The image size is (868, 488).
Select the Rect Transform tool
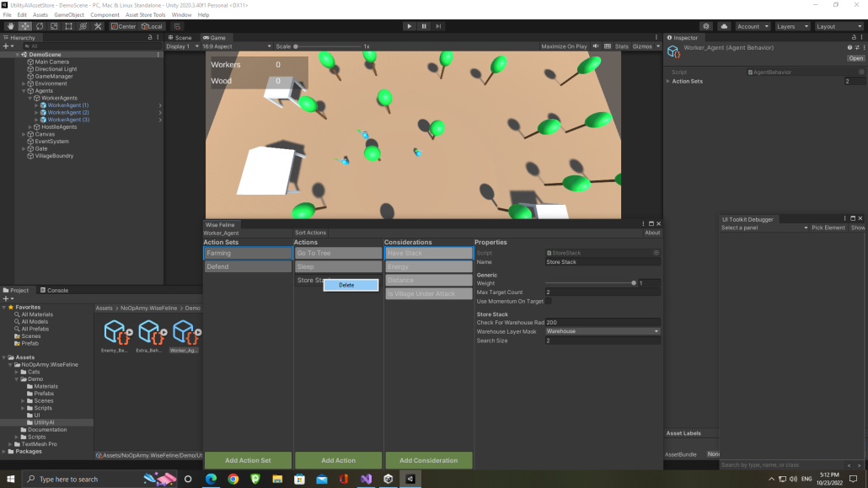coord(69,26)
